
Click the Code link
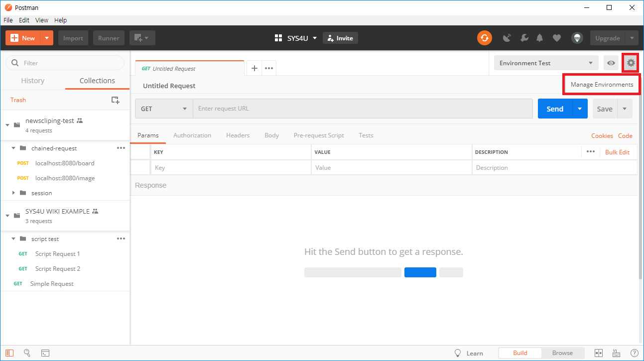tap(625, 136)
